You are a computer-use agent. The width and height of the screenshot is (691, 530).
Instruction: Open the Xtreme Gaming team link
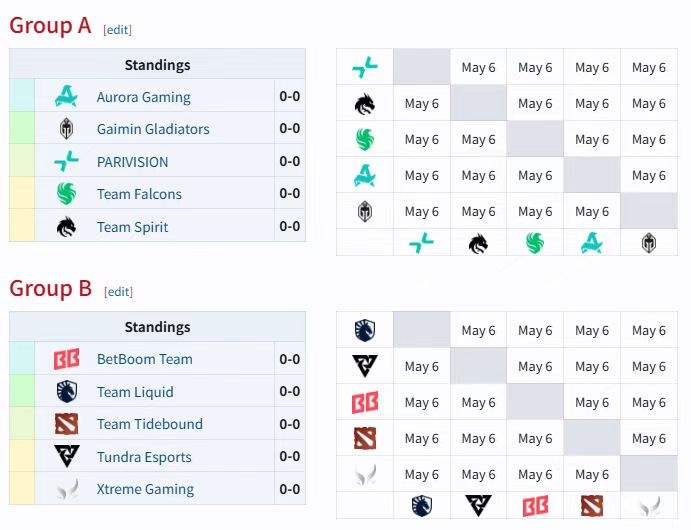(x=145, y=489)
